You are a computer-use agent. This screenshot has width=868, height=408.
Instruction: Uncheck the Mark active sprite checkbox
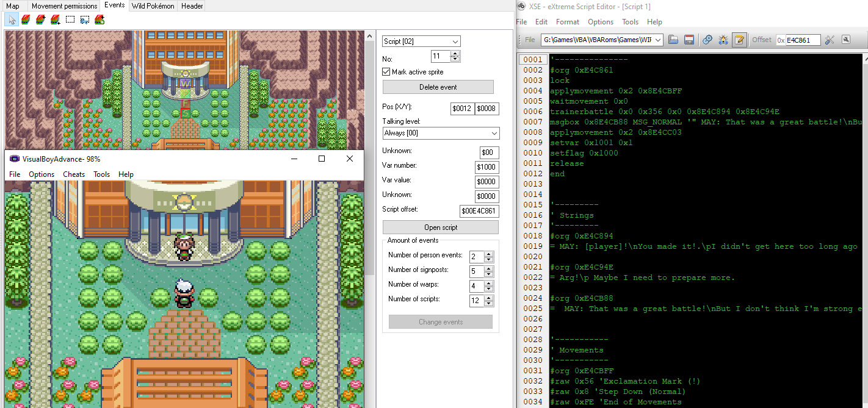point(386,71)
